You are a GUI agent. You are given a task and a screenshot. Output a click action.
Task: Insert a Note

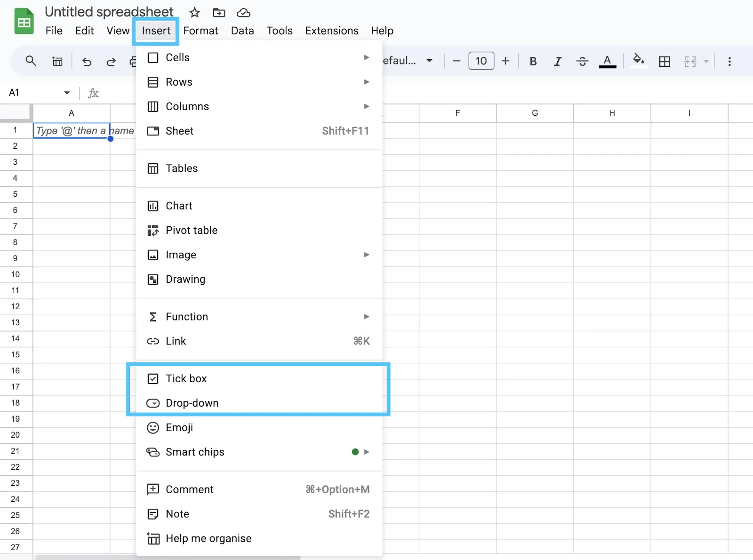click(259, 514)
